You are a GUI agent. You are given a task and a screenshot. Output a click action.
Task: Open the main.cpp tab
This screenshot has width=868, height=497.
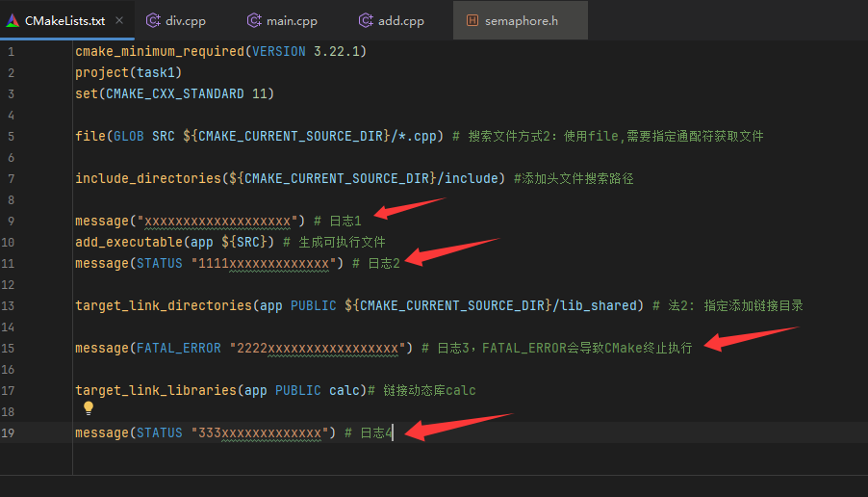292,20
